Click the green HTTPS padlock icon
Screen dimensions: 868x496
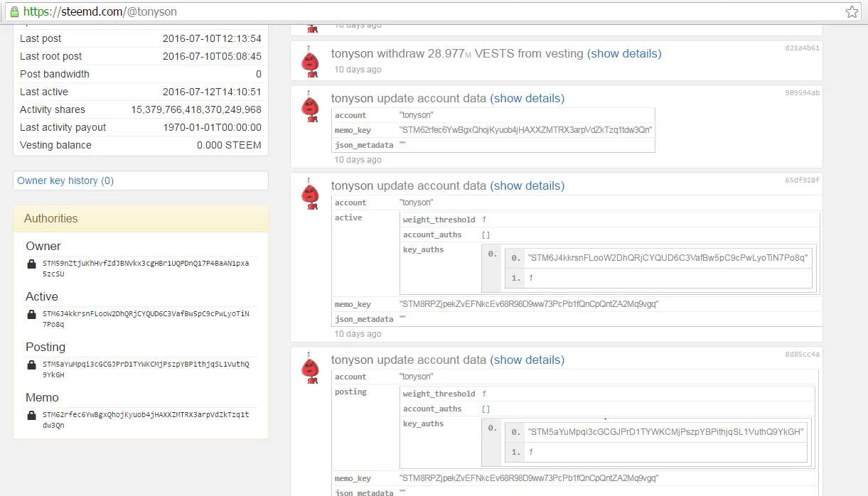pos(14,11)
